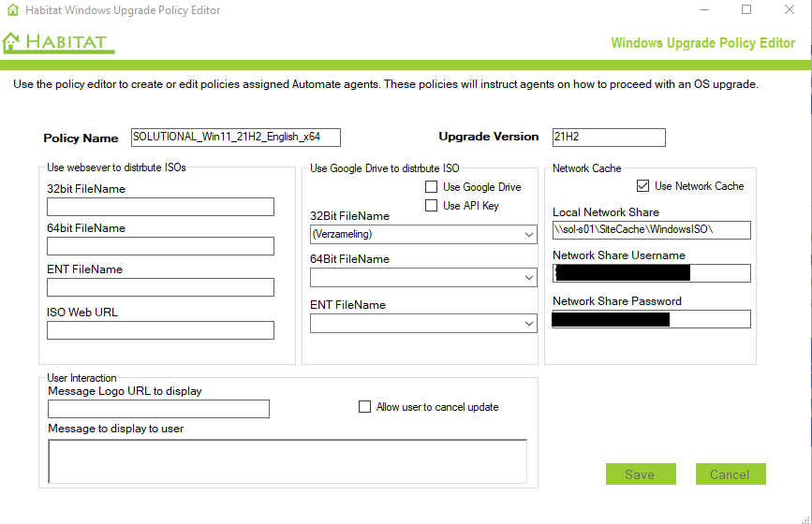
Task: Uncheck the Use Network Cache checkbox
Action: [642, 185]
